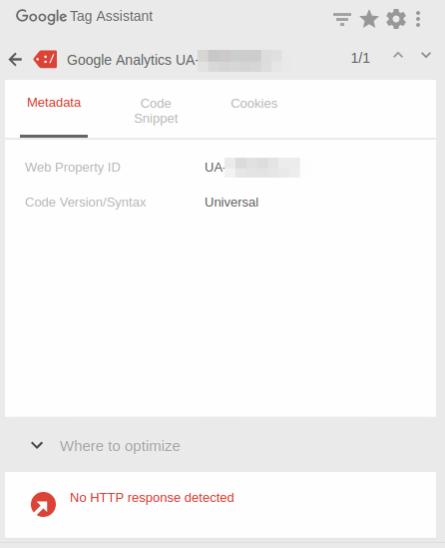Open the filter icon in header
445x548 pixels.
[342, 19]
